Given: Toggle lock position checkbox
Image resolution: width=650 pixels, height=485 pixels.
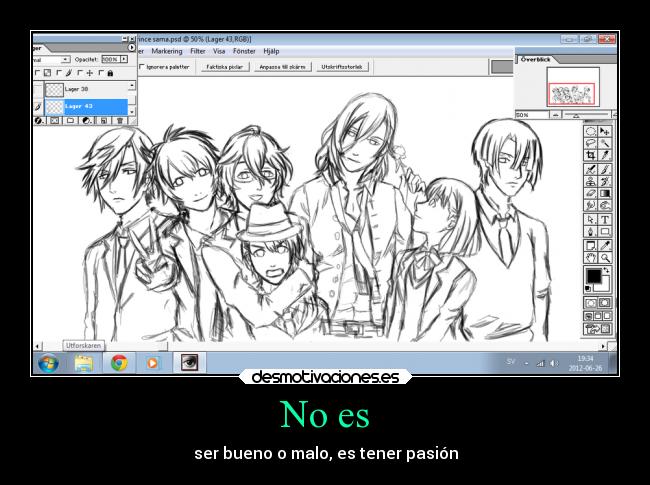Looking at the screenshot, I should tap(80, 73).
